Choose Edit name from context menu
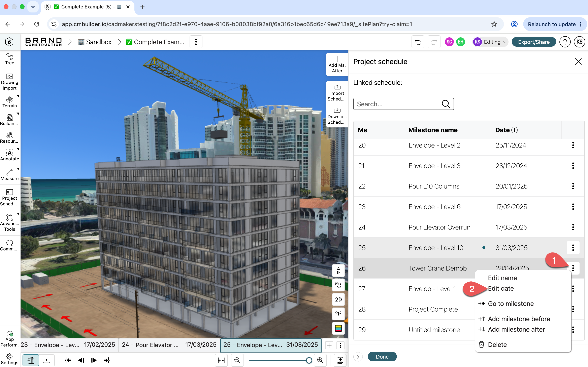The width and height of the screenshot is (588, 367). [502, 278]
